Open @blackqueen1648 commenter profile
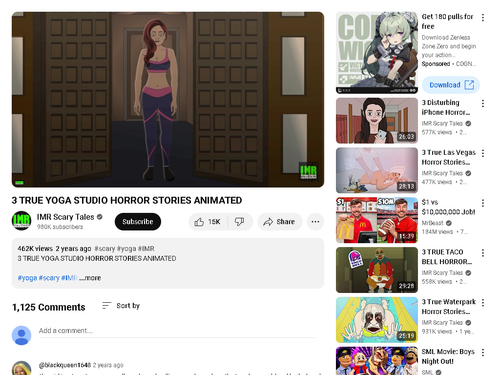The image size is (500, 375). (x=65, y=365)
